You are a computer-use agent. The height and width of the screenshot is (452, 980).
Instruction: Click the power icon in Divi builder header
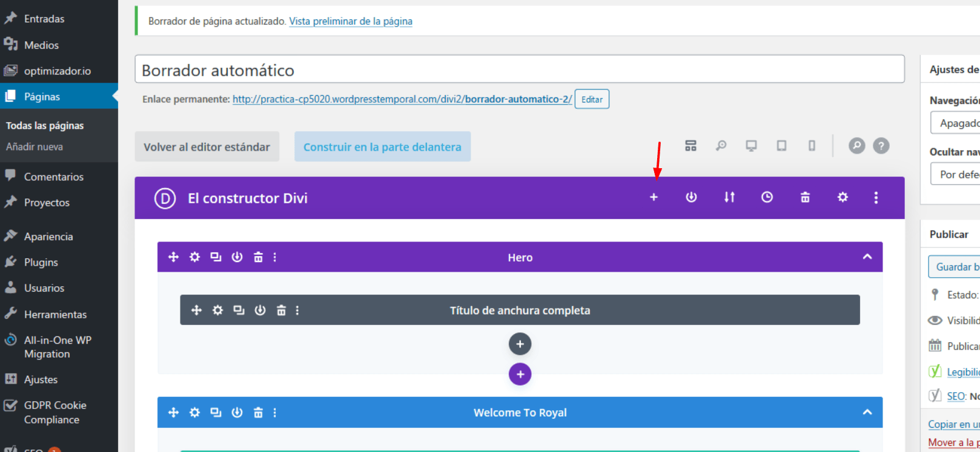tap(691, 197)
